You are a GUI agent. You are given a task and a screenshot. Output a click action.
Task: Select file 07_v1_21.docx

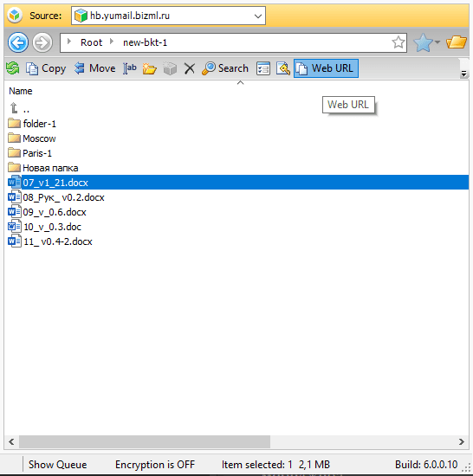237,183
